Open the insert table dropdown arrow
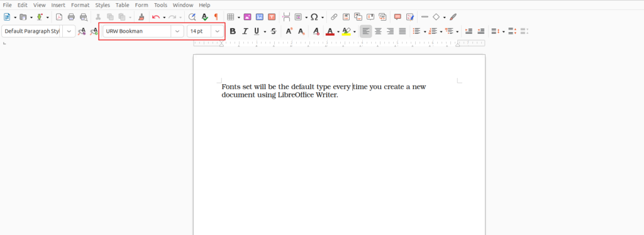 (238, 17)
